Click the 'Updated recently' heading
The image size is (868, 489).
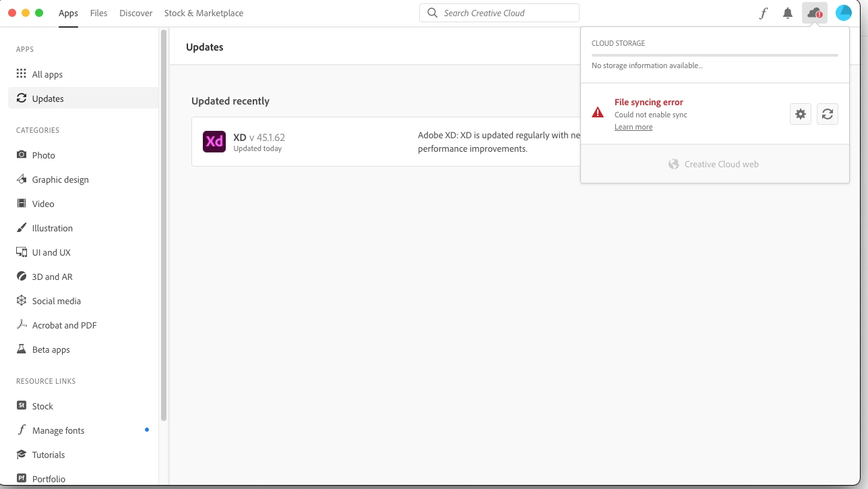230,101
